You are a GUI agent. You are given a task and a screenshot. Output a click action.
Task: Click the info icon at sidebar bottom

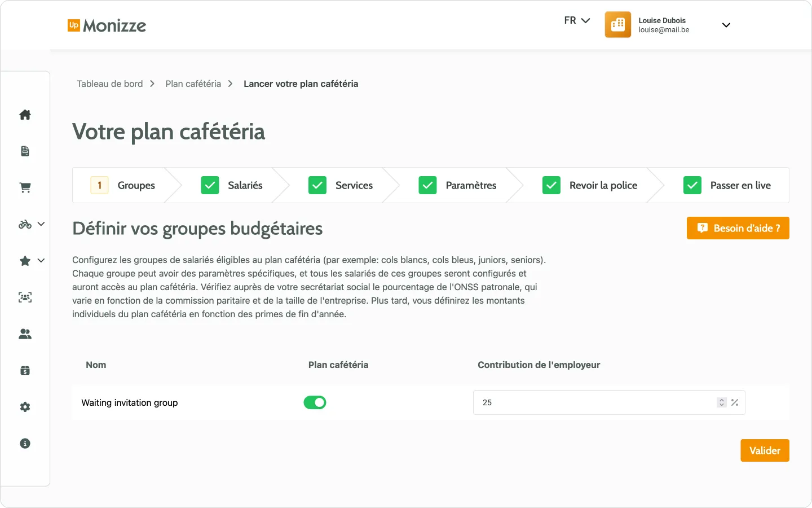[25, 443]
